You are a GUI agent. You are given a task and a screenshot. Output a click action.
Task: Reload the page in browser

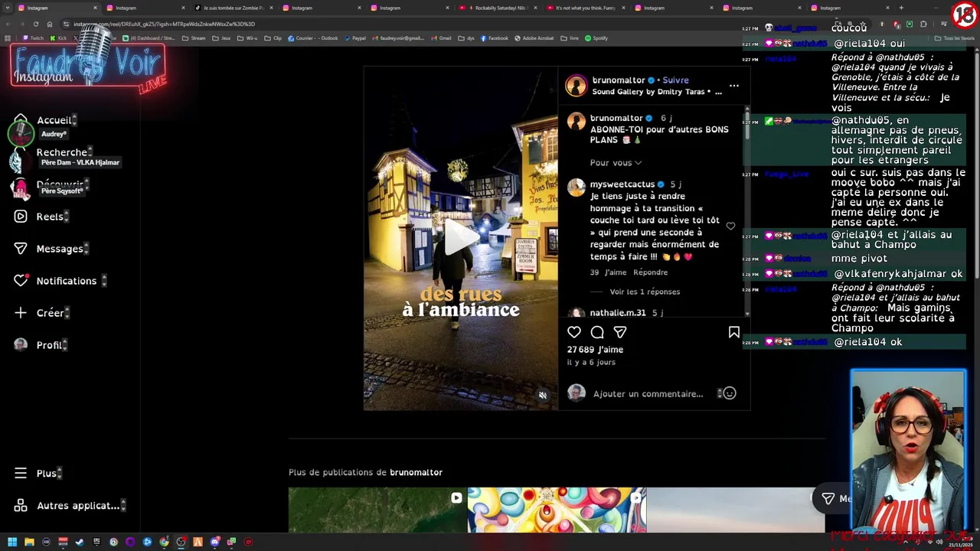(36, 24)
